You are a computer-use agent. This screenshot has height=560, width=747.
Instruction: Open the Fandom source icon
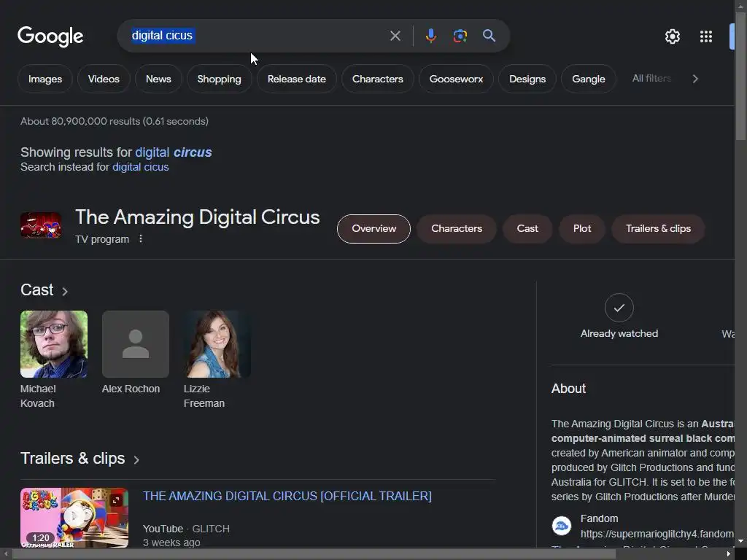click(x=562, y=526)
